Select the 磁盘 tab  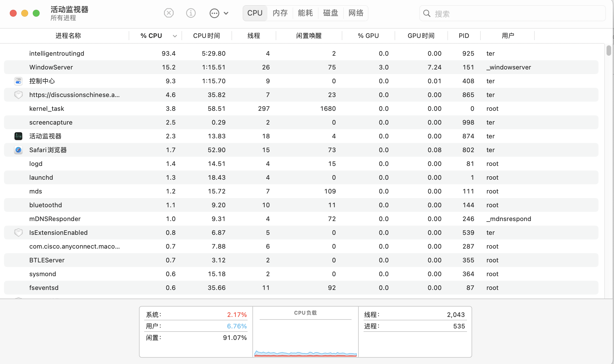[331, 13]
